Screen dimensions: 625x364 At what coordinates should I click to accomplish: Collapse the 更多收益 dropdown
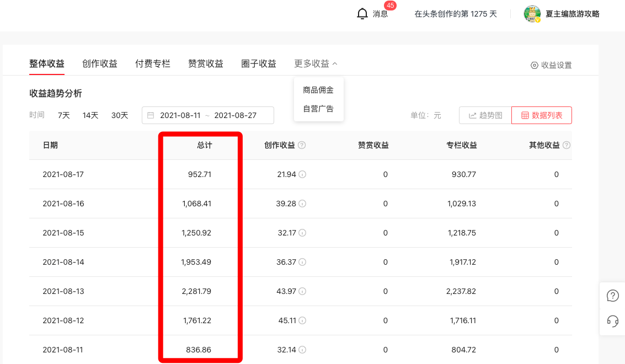pos(314,63)
